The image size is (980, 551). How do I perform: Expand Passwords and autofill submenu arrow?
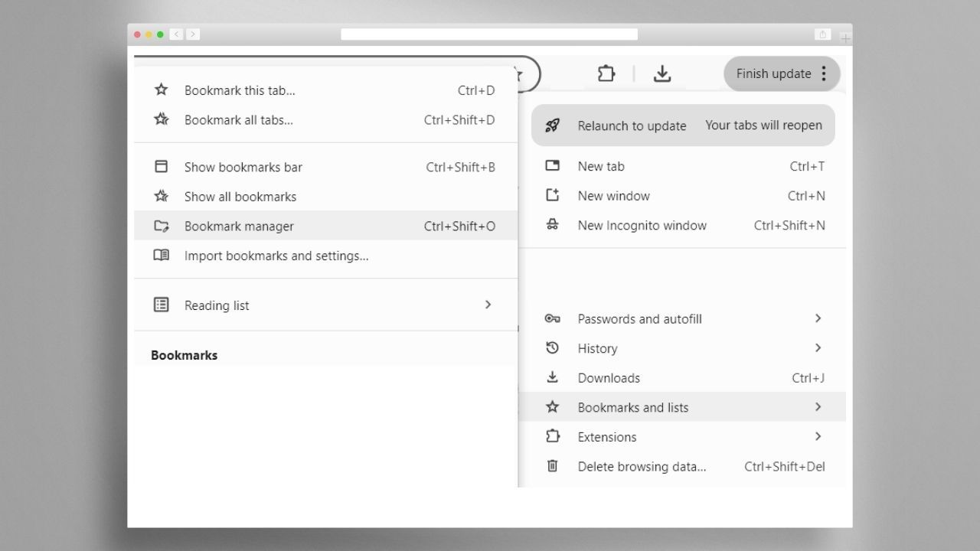pos(818,318)
